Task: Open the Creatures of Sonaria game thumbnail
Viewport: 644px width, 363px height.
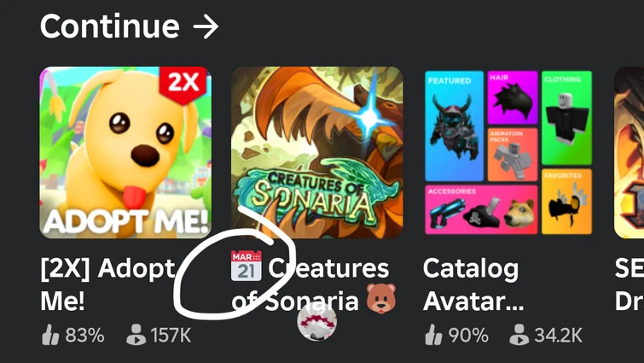Action: pos(317,153)
